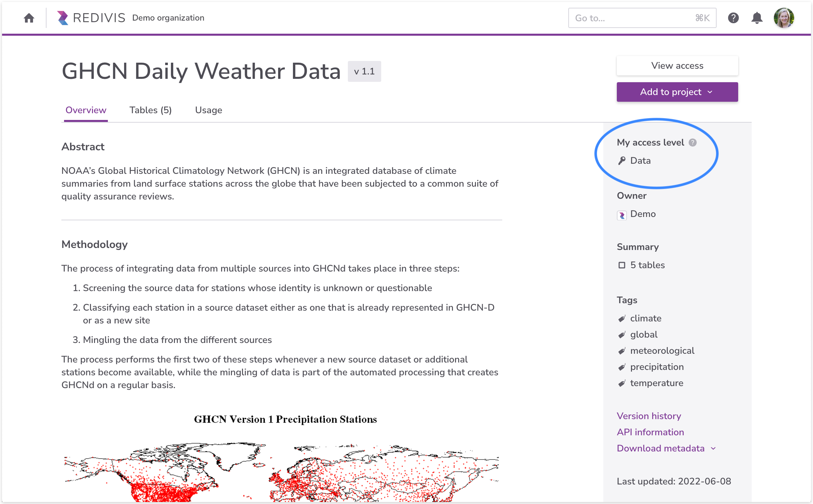This screenshot has width=813, height=504.
Task: Click the Demo owner name
Action: pos(643,214)
